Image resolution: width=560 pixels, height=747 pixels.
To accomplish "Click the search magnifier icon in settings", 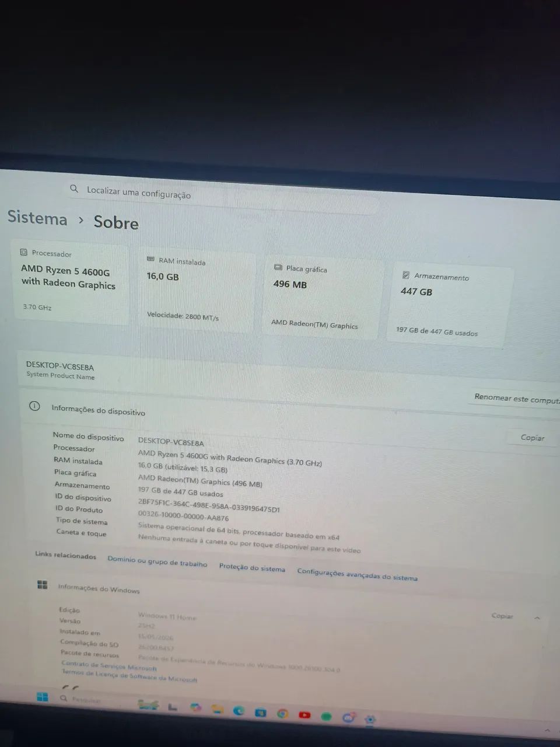I will coord(74,189).
